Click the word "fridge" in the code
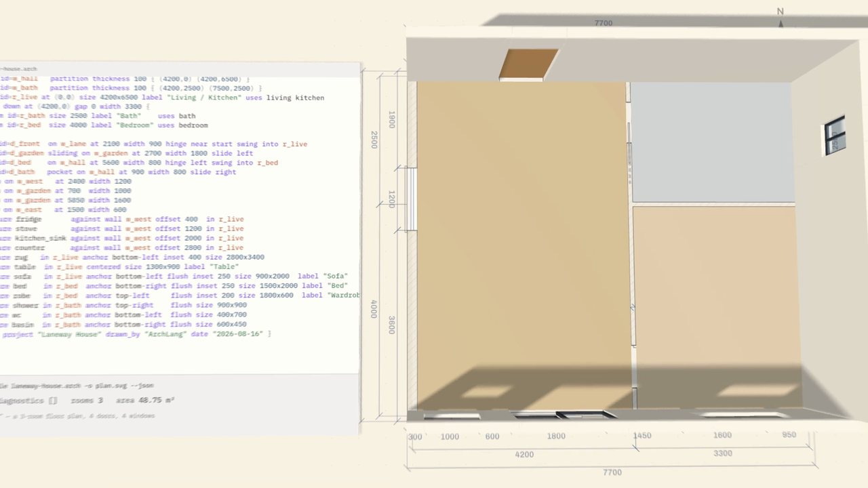This screenshot has height=488, width=868. [x=28, y=220]
